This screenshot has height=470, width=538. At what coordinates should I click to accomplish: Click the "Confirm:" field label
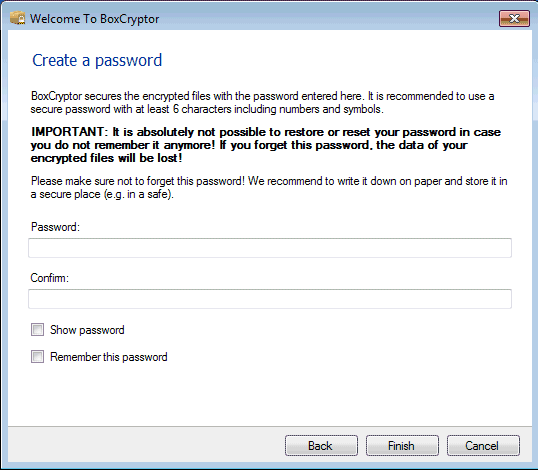(50, 278)
